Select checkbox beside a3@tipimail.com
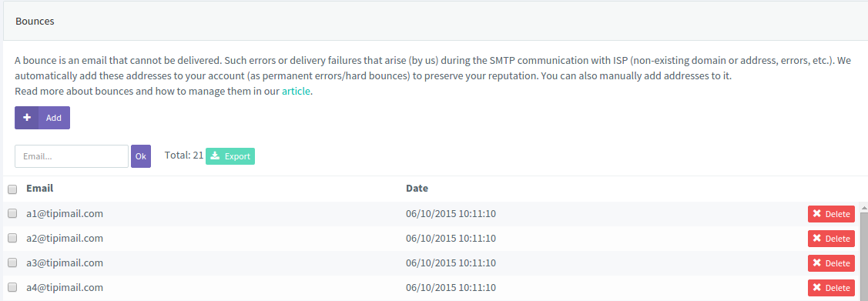 (12, 263)
